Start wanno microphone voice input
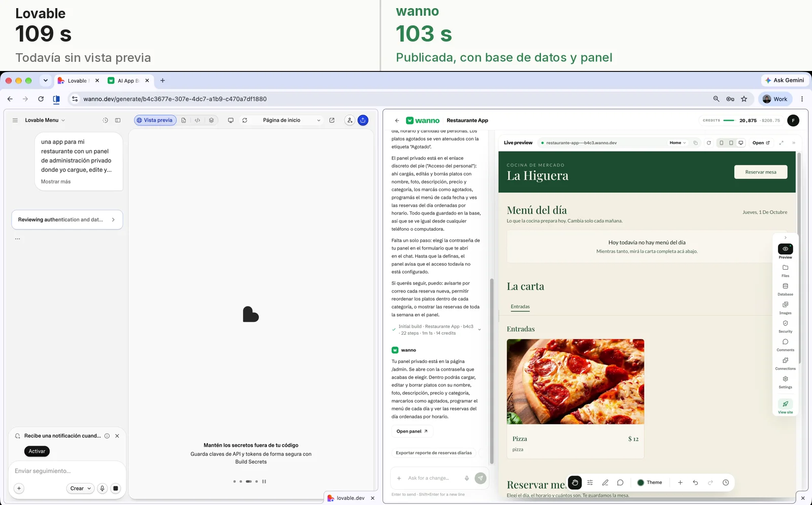This screenshot has width=812, height=505. [x=466, y=478]
